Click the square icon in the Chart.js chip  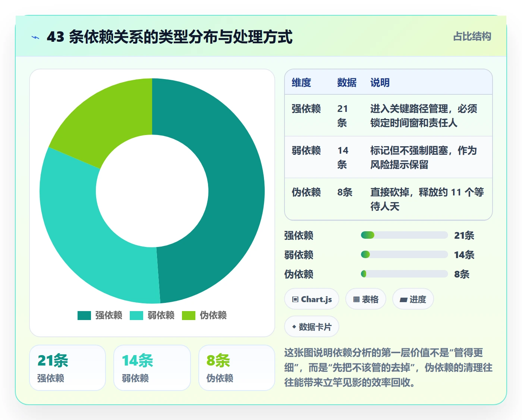[295, 299]
